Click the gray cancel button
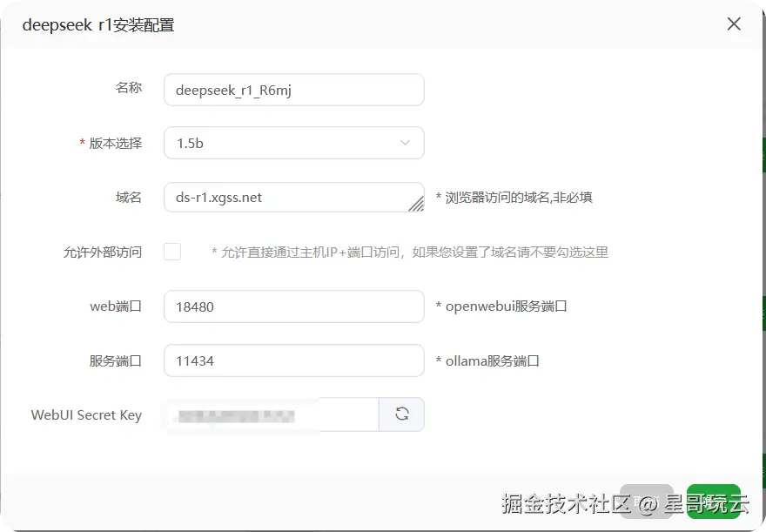766x532 pixels. pyautogui.click(x=647, y=502)
